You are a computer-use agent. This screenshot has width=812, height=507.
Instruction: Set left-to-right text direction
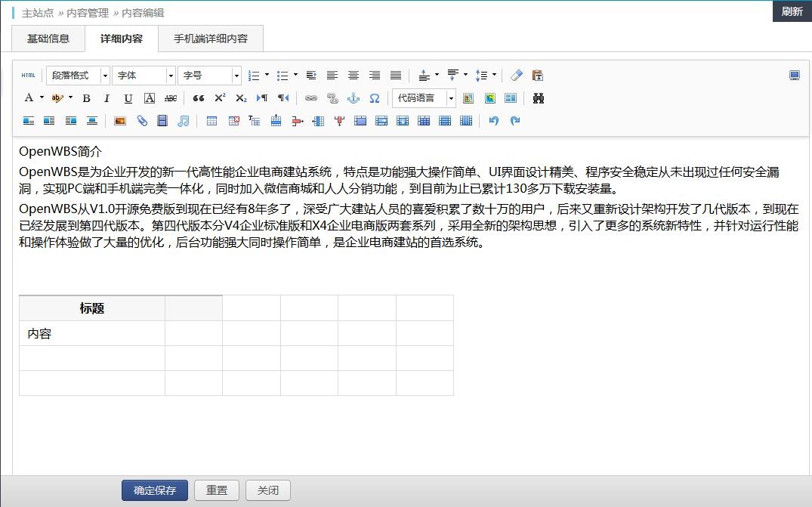[262, 98]
